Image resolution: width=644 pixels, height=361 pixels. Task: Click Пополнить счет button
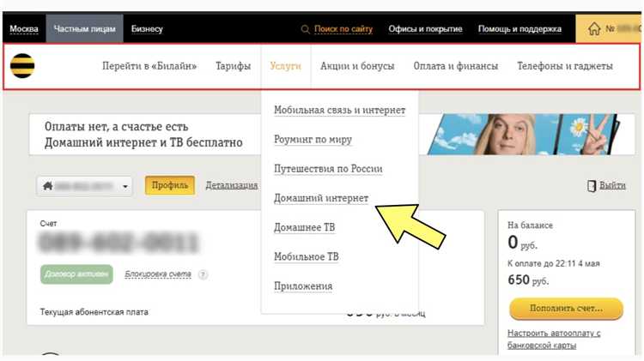tap(566, 309)
